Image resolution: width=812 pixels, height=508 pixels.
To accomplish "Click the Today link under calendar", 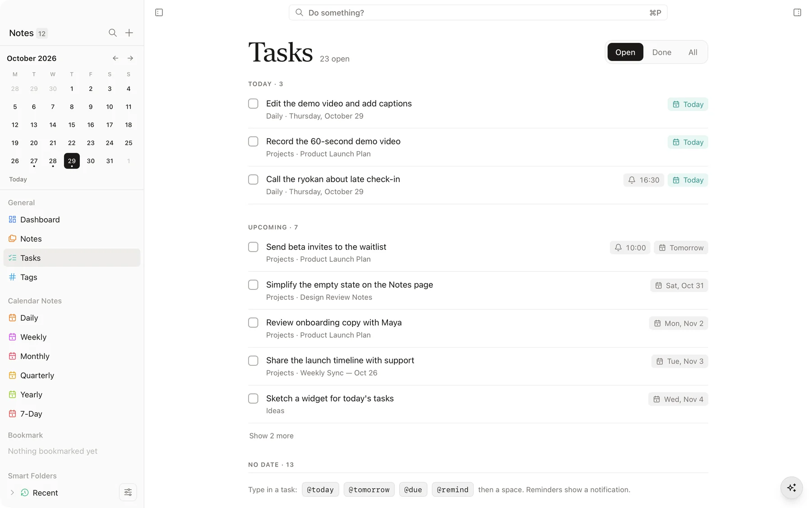I will [x=18, y=179].
